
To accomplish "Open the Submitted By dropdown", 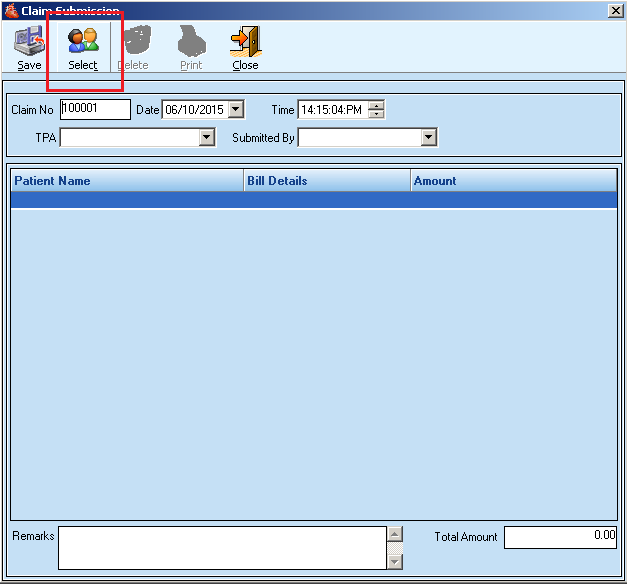I will pos(429,138).
